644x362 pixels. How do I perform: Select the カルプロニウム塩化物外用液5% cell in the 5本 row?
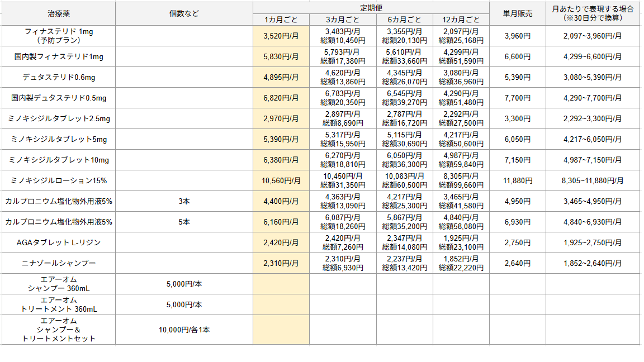59,222
